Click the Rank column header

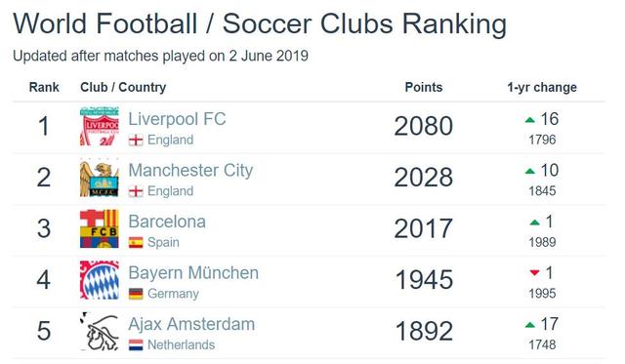[x=44, y=87]
